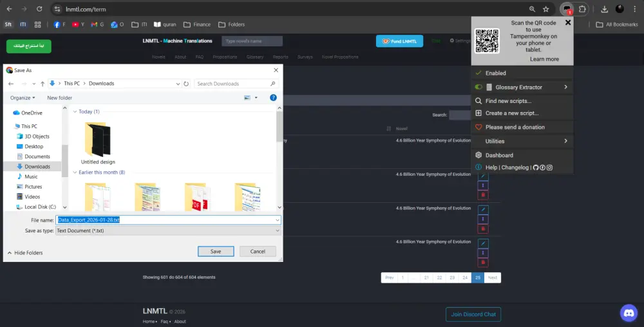This screenshot has height=327, width=644.
Task: Cancel the Save As dialog
Action: click(x=258, y=252)
